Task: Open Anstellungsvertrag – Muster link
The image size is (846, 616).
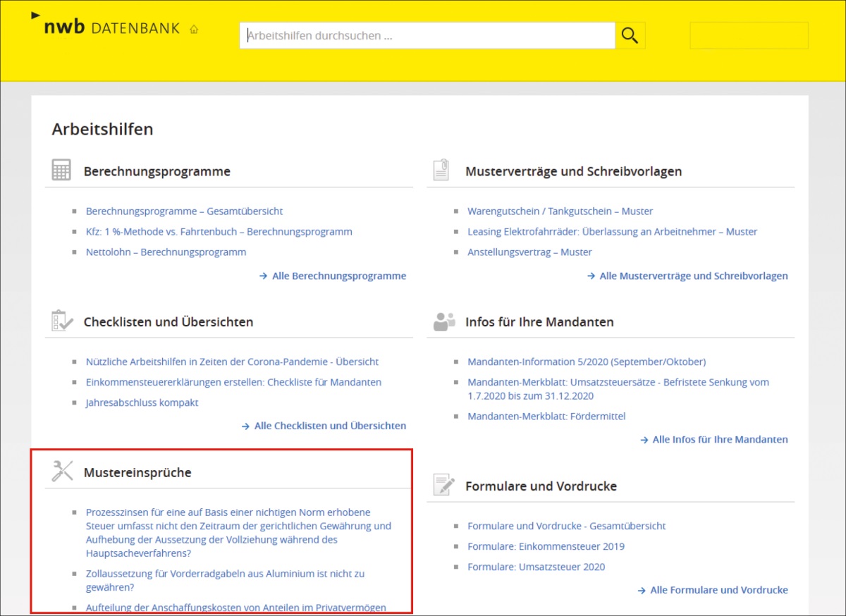Action: pyautogui.click(x=529, y=252)
